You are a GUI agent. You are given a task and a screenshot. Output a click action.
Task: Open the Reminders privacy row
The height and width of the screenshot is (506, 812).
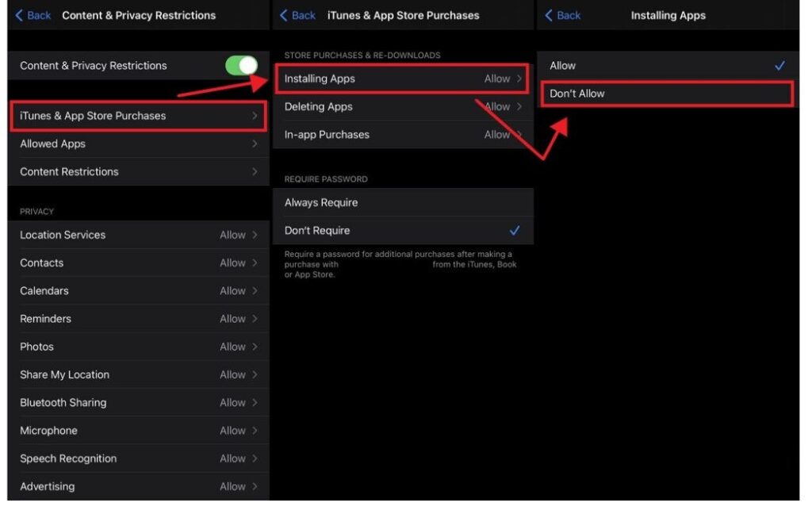point(138,319)
